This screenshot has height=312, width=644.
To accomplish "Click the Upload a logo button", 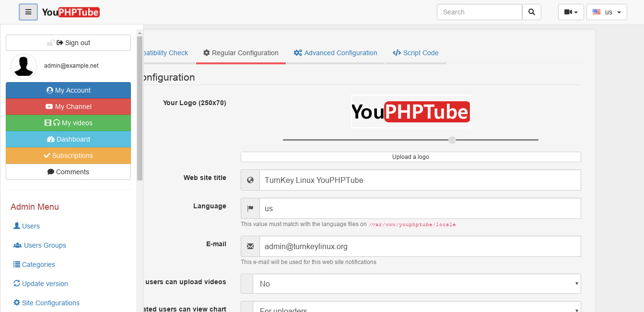I will point(410,157).
